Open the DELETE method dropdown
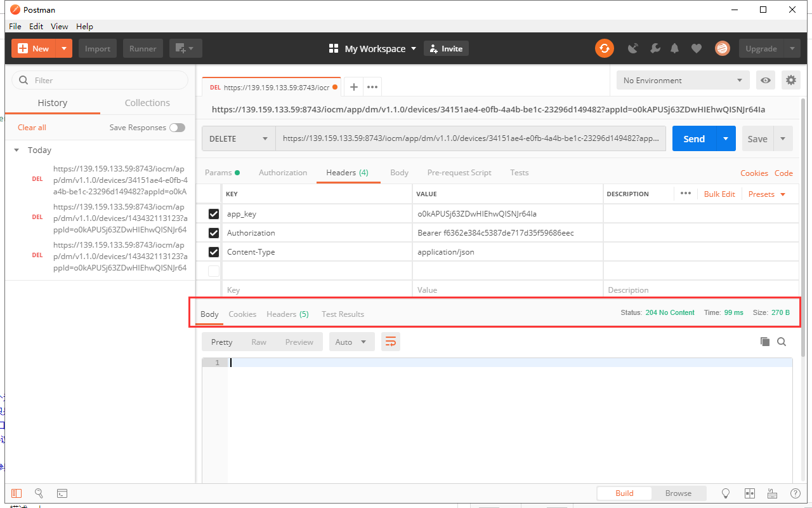Image resolution: width=812 pixels, height=508 pixels. (239, 138)
